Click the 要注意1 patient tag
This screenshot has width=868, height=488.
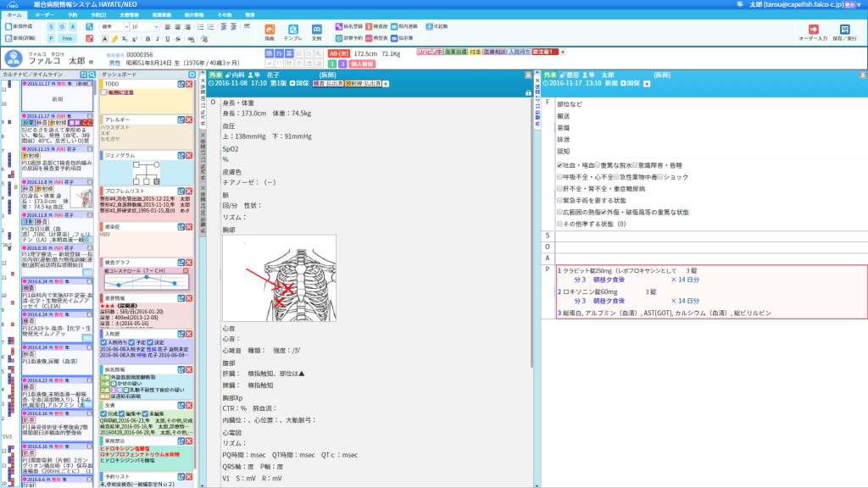(544, 52)
